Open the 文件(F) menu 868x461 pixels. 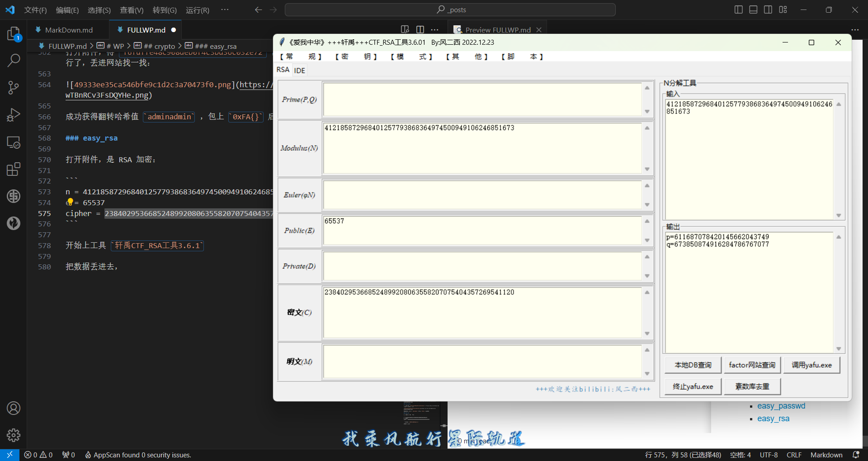(35, 10)
